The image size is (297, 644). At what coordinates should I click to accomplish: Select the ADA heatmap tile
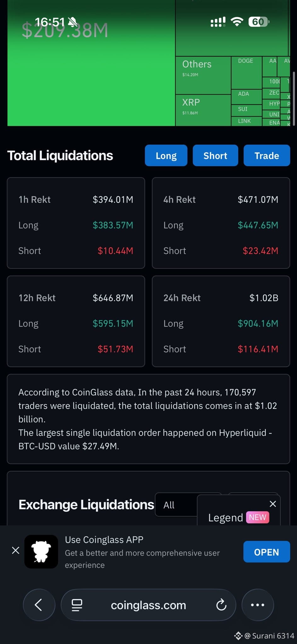point(247,97)
